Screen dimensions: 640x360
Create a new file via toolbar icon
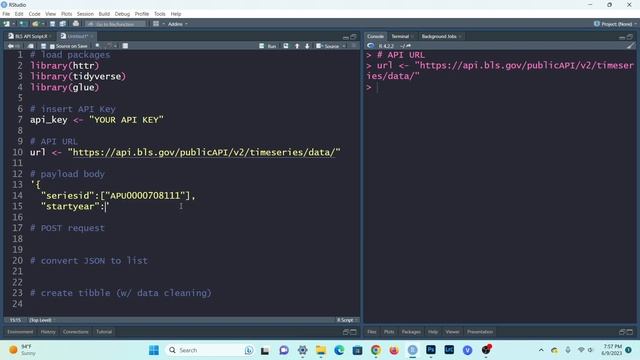pyautogui.click(x=7, y=24)
